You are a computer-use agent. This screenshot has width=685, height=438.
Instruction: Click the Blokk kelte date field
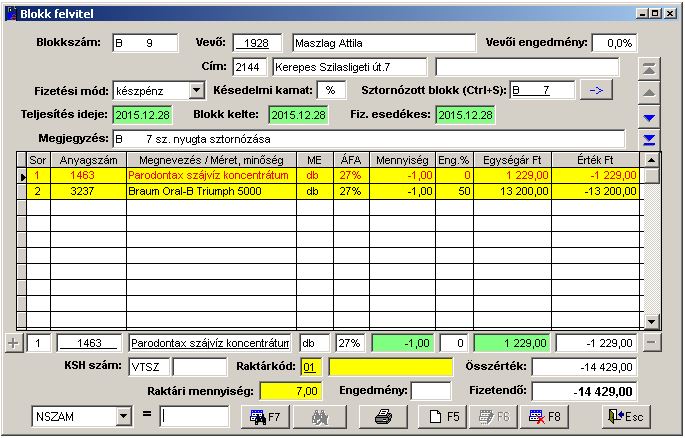(298, 115)
